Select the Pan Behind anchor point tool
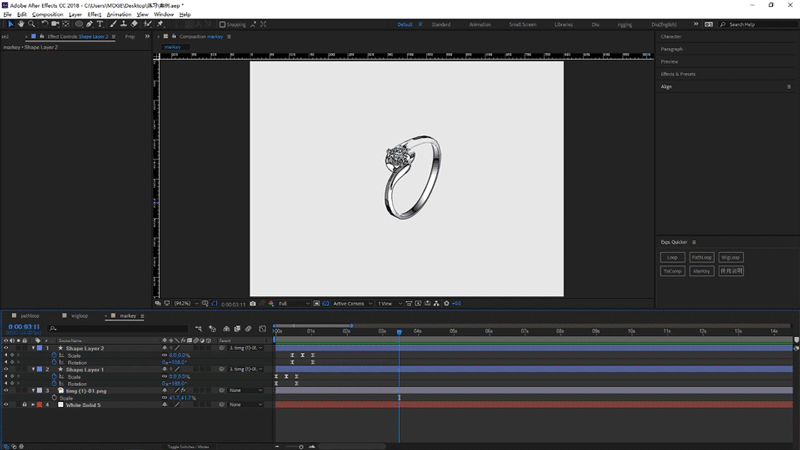Viewport: 800px width, 450px height. point(66,24)
